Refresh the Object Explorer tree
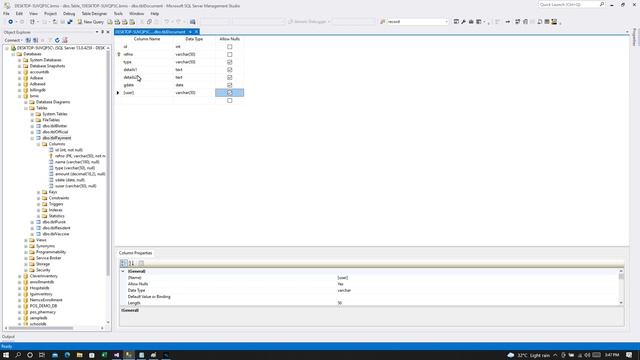The image size is (640, 360). click(x=57, y=40)
